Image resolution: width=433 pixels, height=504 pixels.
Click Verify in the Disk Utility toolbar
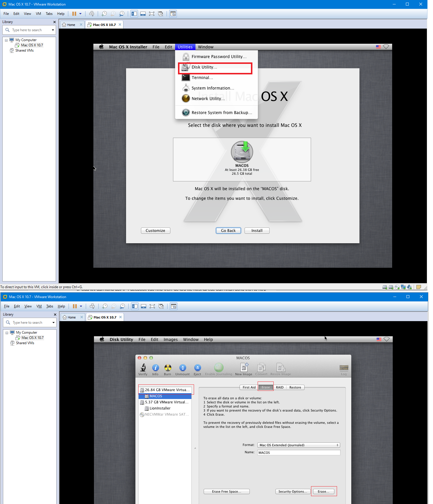pyautogui.click(x=143, y=370)
